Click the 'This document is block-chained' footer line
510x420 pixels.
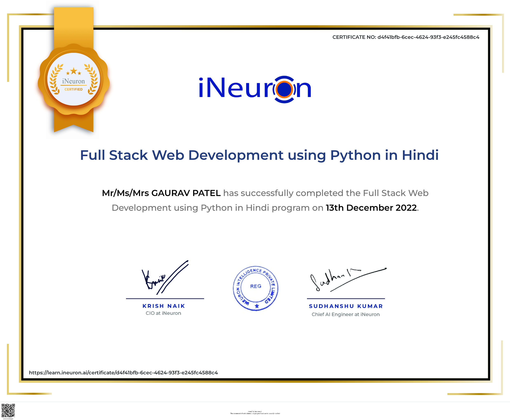coord(255,413)
